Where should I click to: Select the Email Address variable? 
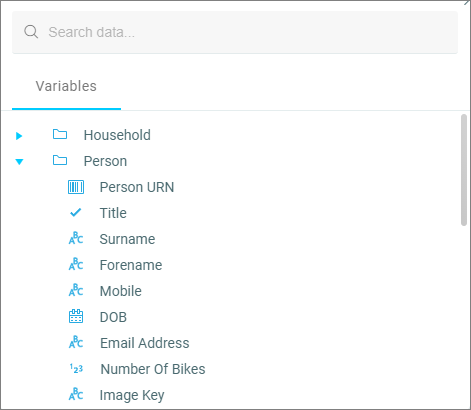(145, 343)
